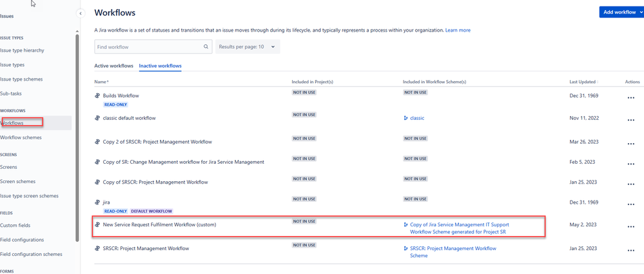644x274 pixels.
Task: Expand the Add workflow dropdown arrow
Action: pyautogui.click(x=641, y=12)
